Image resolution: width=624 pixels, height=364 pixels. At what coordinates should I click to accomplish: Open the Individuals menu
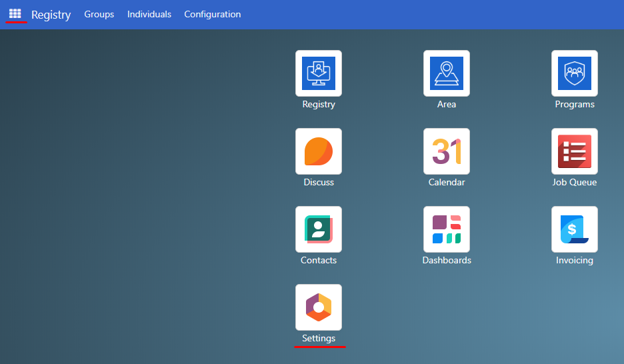point(149,14)
